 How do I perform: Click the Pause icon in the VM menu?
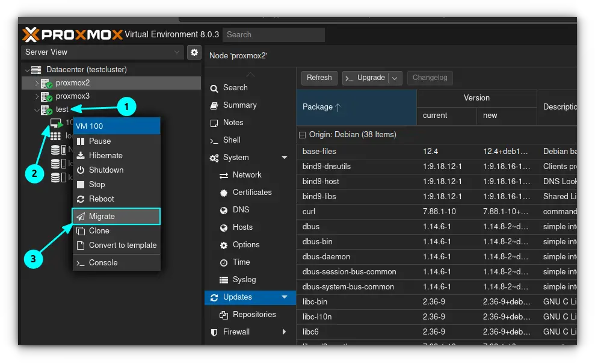81,141
